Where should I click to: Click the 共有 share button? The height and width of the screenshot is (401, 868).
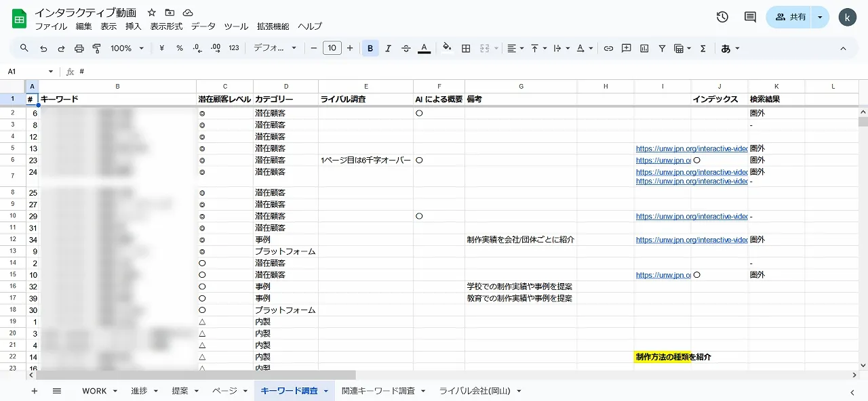tap(791, 17)
